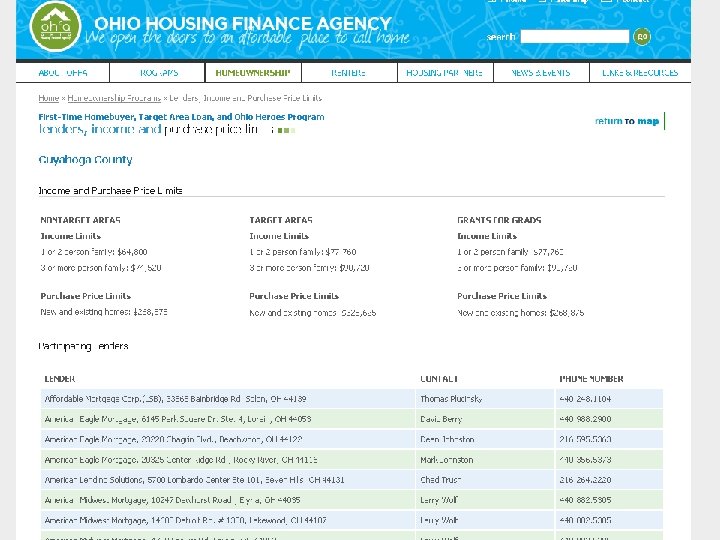Click the Nontarget Areas column heading
Screen dimensions: 720x540
tap(81, 220)
